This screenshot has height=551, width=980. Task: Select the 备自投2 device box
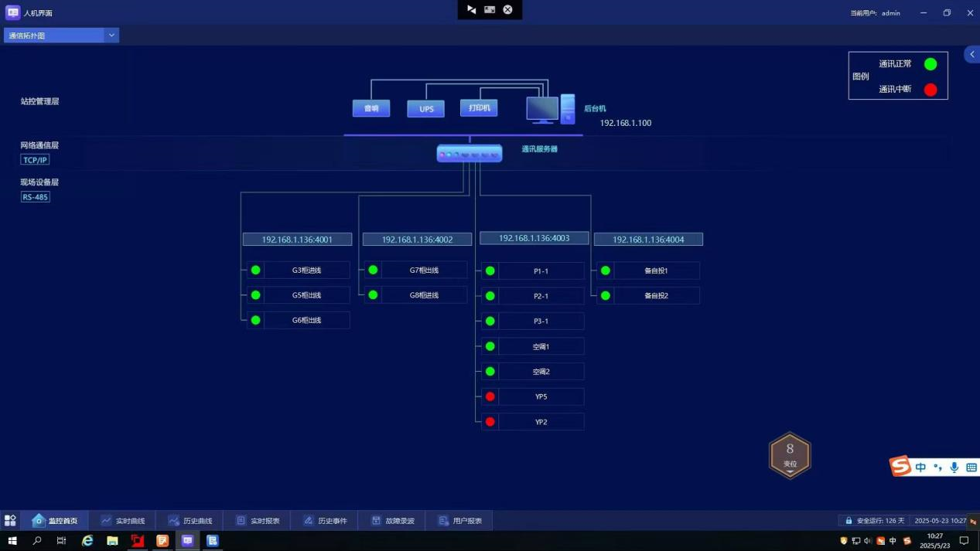656,295
